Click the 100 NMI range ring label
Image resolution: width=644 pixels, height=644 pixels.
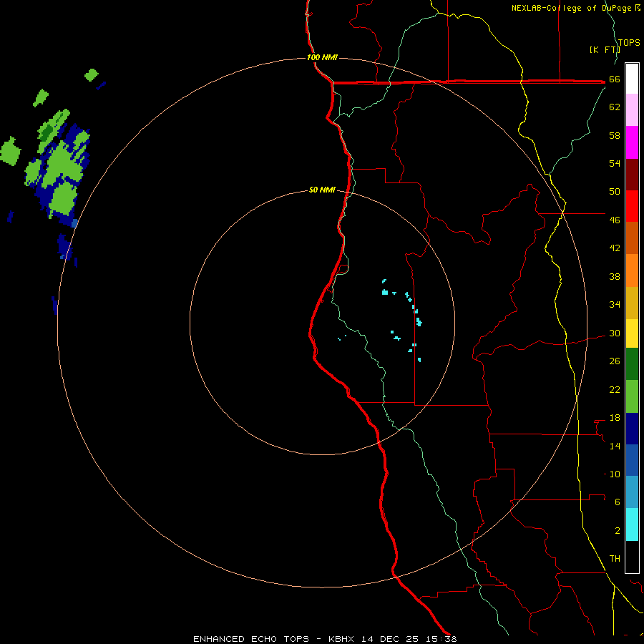point(322,57)
